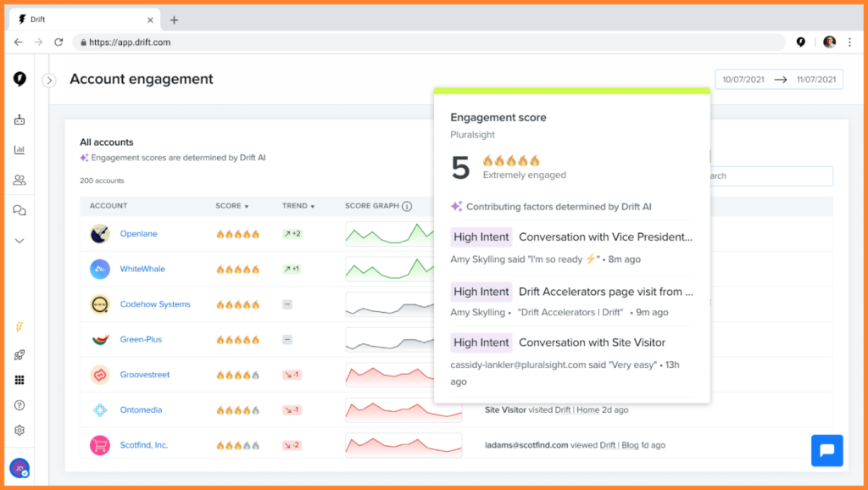Screen dimensions: 868x490
Task: Open the blue chat widget button
Action: pos(827,451)
